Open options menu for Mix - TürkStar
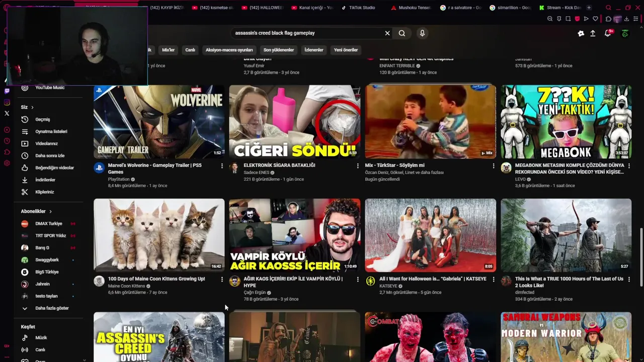 click(493, 166)
